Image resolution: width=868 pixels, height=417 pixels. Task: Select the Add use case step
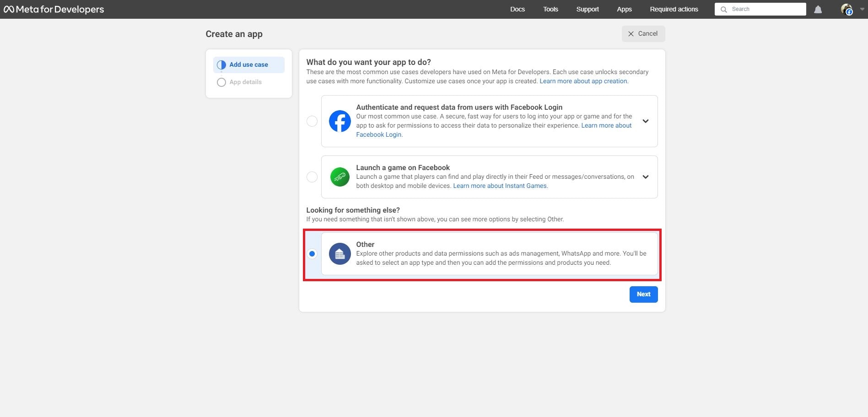[249, 65]
